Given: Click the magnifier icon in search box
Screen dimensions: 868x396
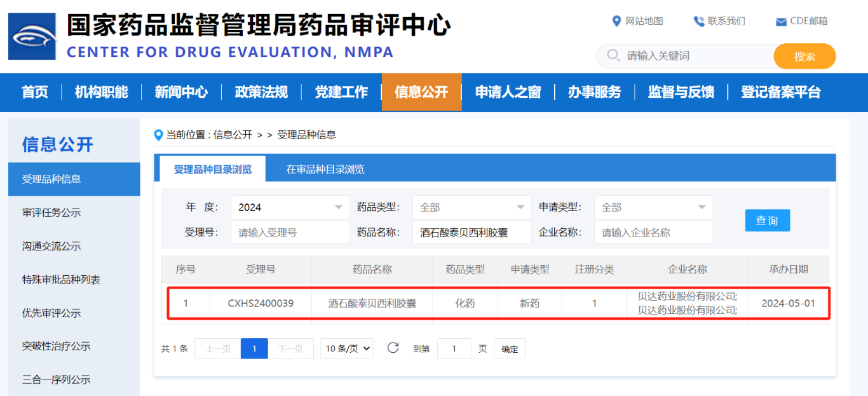Looking at the screenshot, I should [613, 56].
